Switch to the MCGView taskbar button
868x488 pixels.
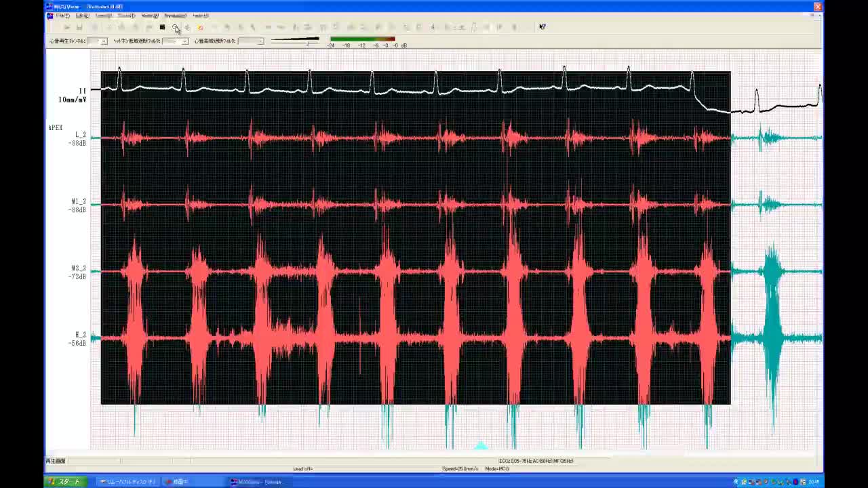point(258,482)
